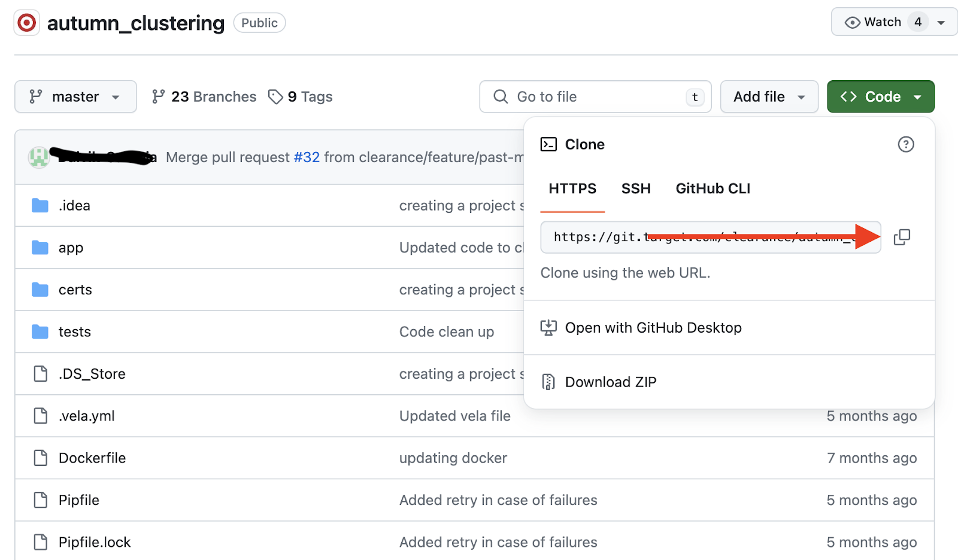Click the .DS_Store file icon
This screenshot has height=560, width=958.
tap(40, 374)
